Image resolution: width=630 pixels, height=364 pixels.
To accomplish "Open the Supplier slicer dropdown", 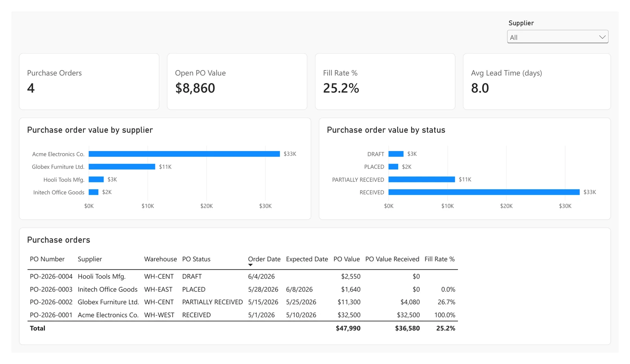I will pos(558,37).
